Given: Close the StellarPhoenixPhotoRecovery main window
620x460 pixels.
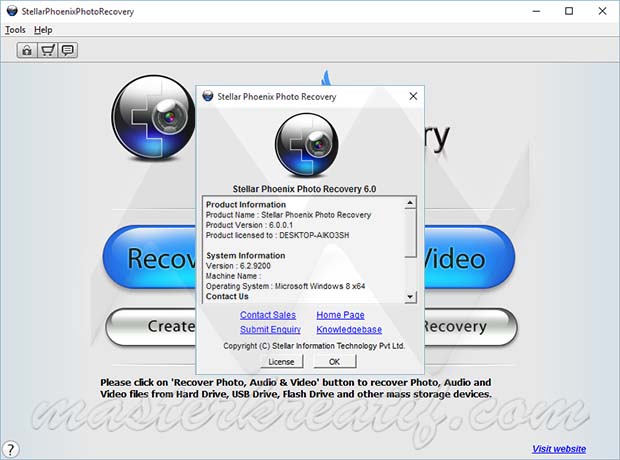Looking at the screenshot, I should tap(602, 11).
